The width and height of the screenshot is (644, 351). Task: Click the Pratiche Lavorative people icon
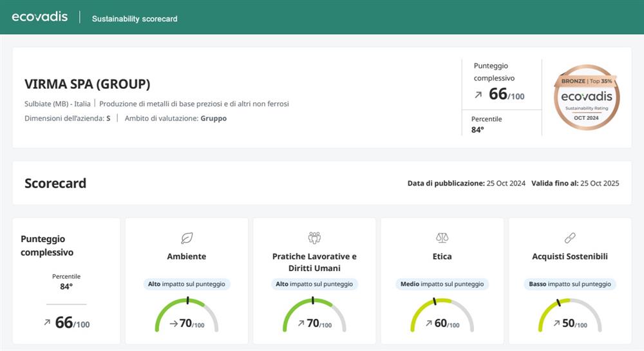coord(314,238)
